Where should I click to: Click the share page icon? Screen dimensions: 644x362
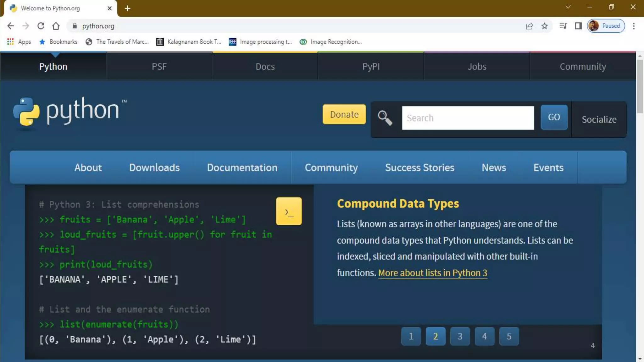(529, 26)
